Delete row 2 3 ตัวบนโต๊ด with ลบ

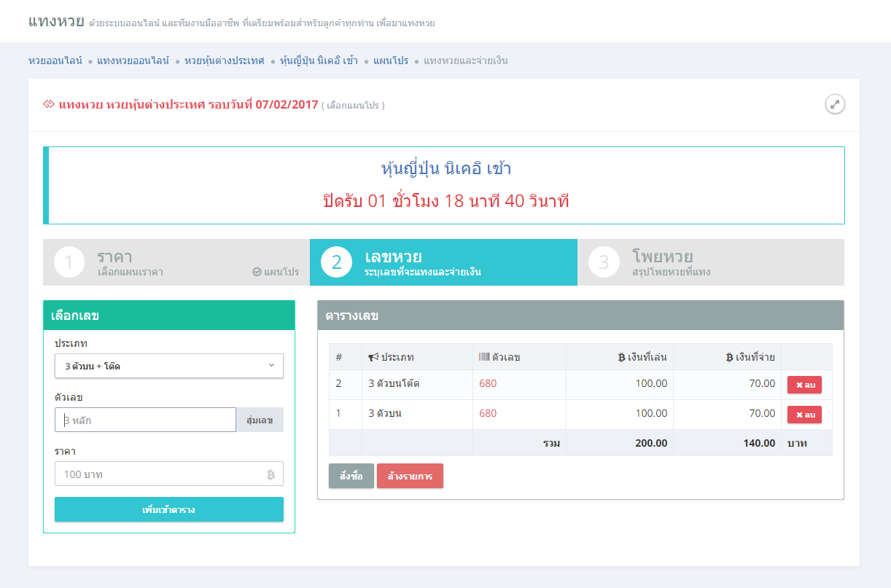pos(804,385)
